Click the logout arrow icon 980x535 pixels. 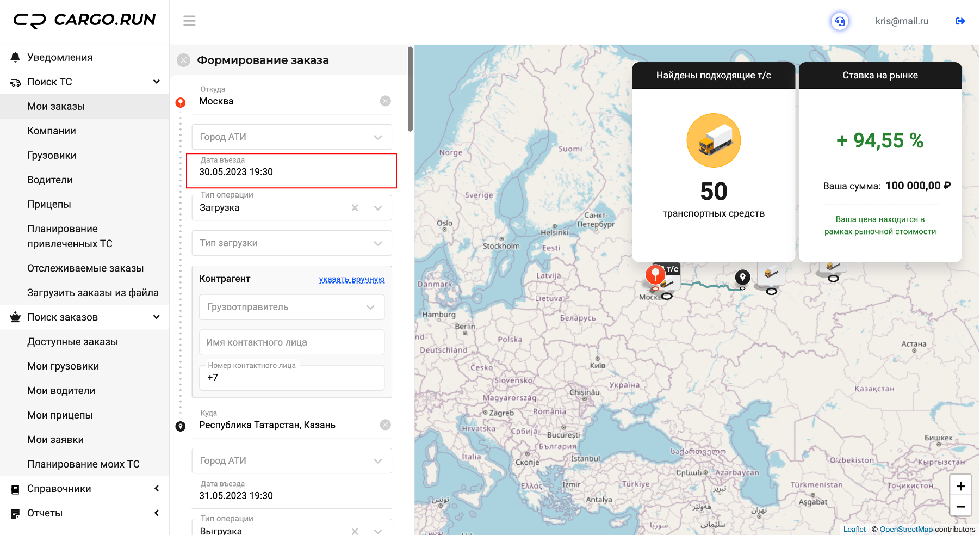tap(960, 21)
